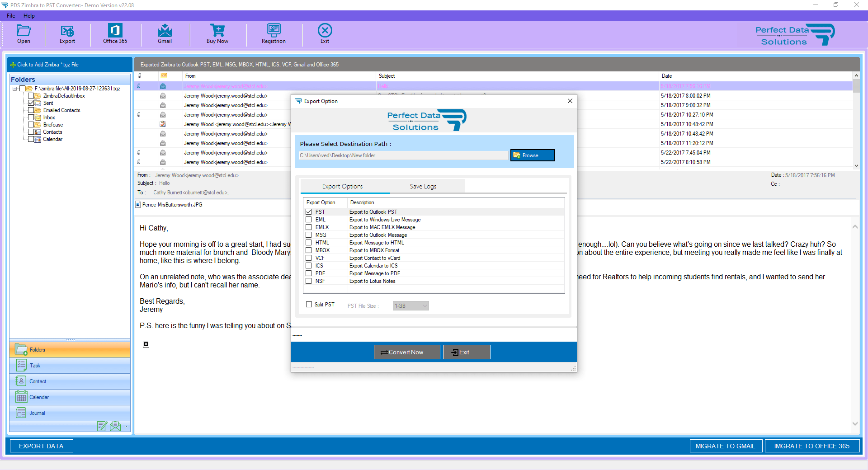Screen dimensions: 868x470
Task: Open the Registrion toolbar icon
Action: [x=274, y=30]
